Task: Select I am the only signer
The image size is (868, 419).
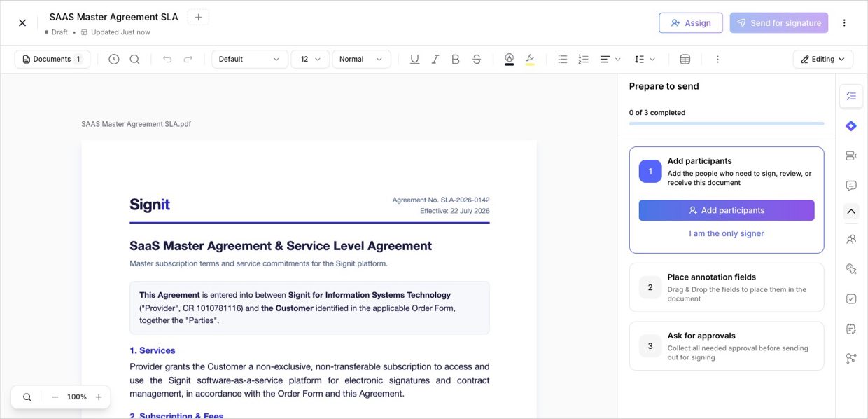Action: (x=727, y=233)
